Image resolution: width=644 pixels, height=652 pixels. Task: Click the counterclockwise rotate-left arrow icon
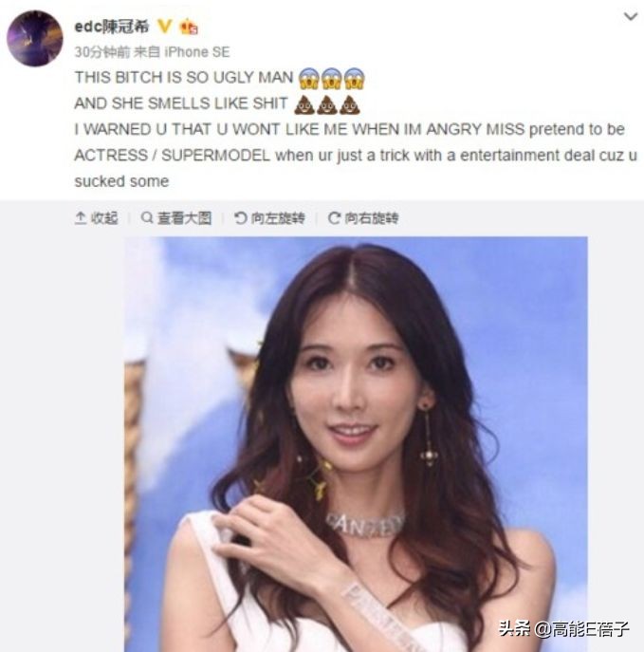pyautogui.click(x=240, y=217)
